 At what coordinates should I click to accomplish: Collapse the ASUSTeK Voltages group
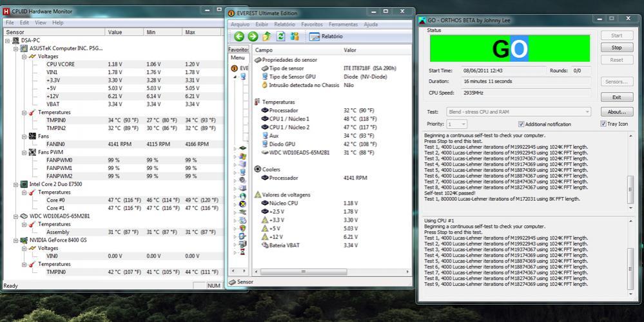(24, 57)
